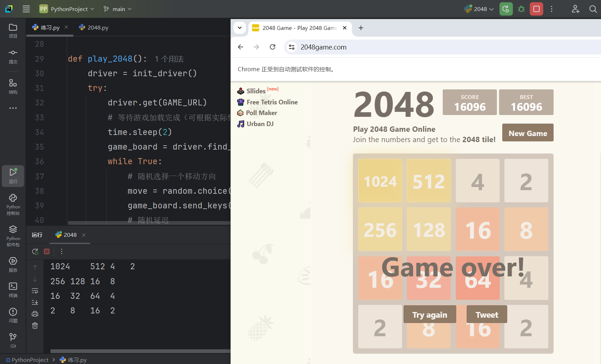Open the Free Tetris Online link
The height and width of the screenshot is (364, 601).
coord(272,102)
